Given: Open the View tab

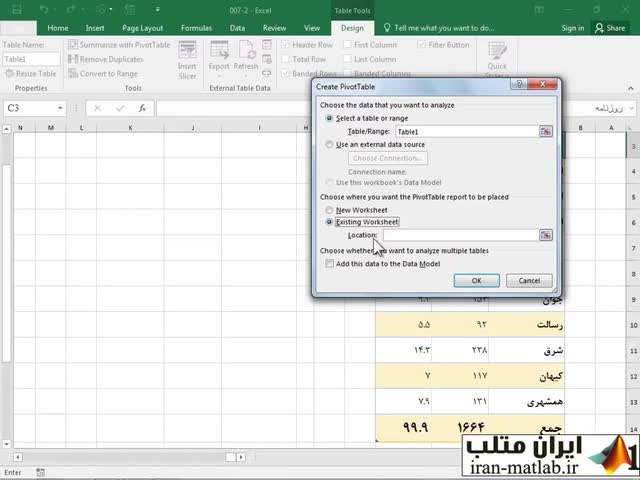Looking at the screenshot, I should tap(312, 28).
